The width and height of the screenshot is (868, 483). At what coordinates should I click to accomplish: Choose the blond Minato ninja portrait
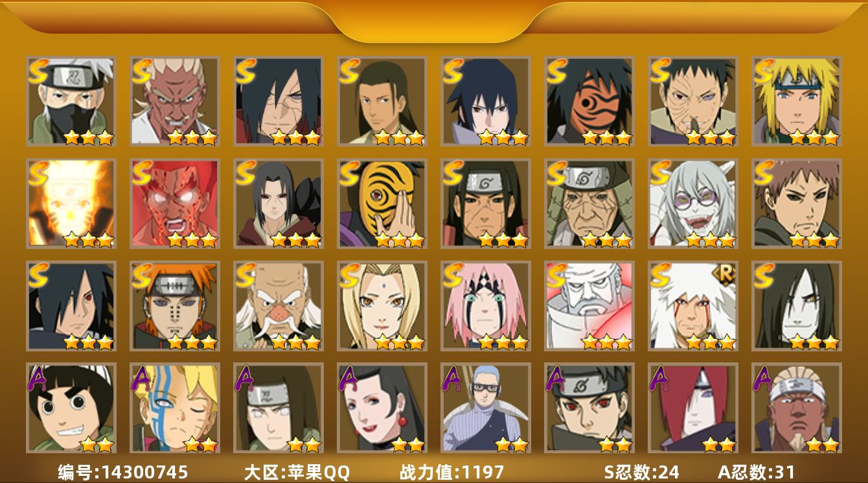(797, 101)
